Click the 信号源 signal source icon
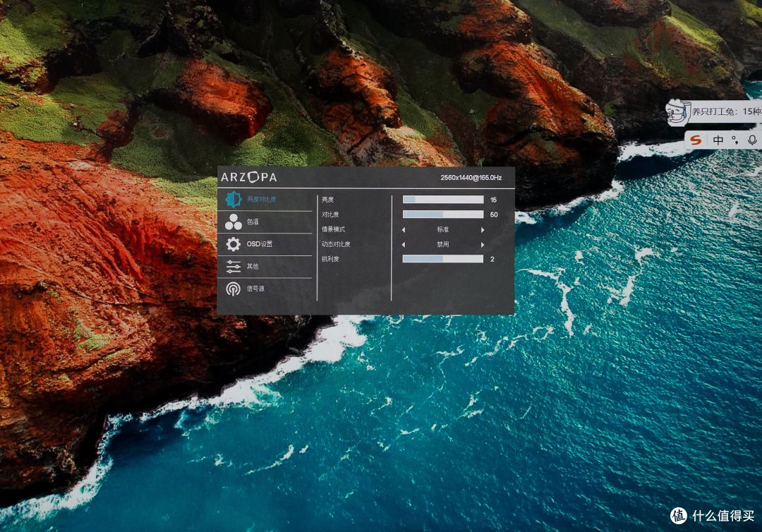Viewport: 762px width, 532px height. [234, 289]
